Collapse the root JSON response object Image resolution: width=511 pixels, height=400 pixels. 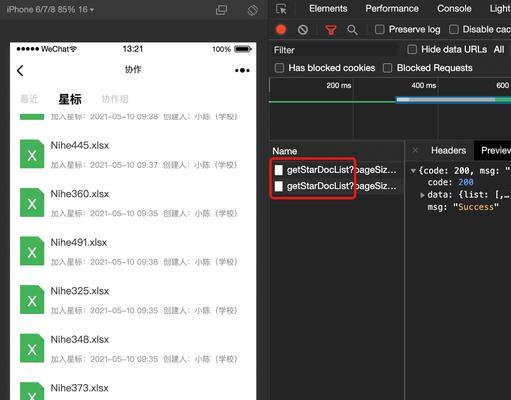pyautogui.click(x=413, y=171)
